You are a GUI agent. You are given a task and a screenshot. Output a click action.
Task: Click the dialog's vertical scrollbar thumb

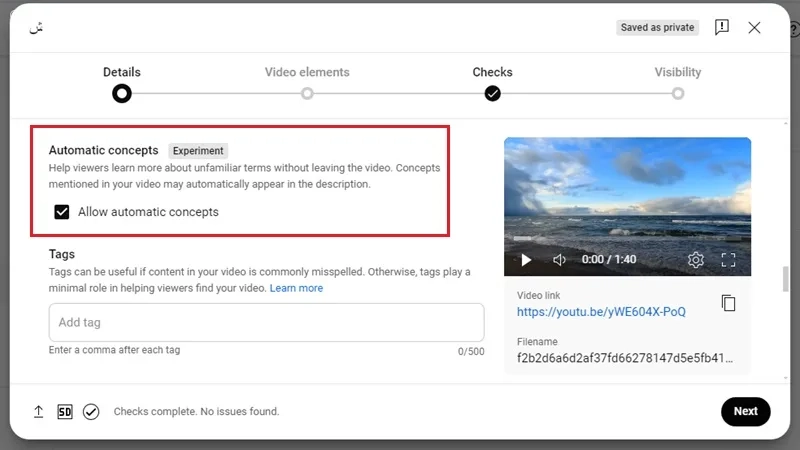(785, 279)
